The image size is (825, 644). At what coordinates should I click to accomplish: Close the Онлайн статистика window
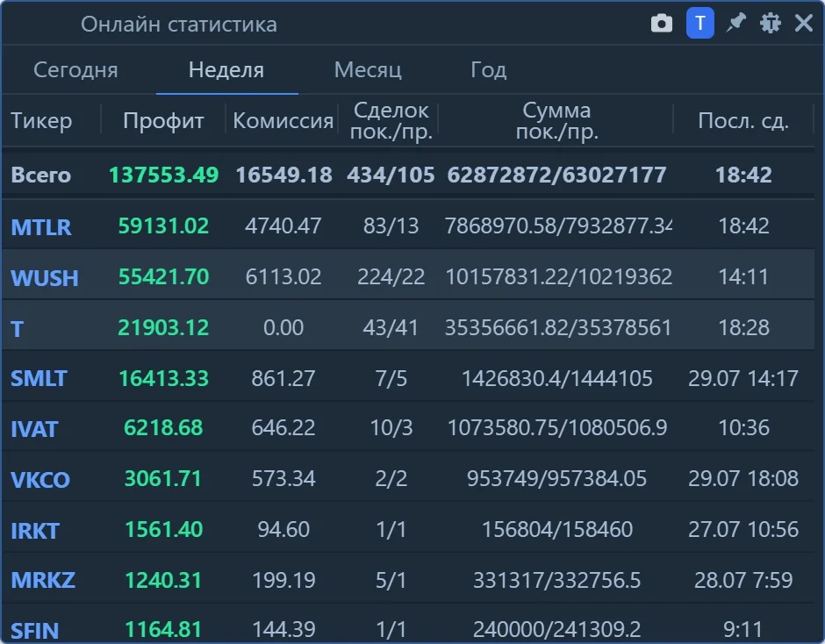click(803, 23)
